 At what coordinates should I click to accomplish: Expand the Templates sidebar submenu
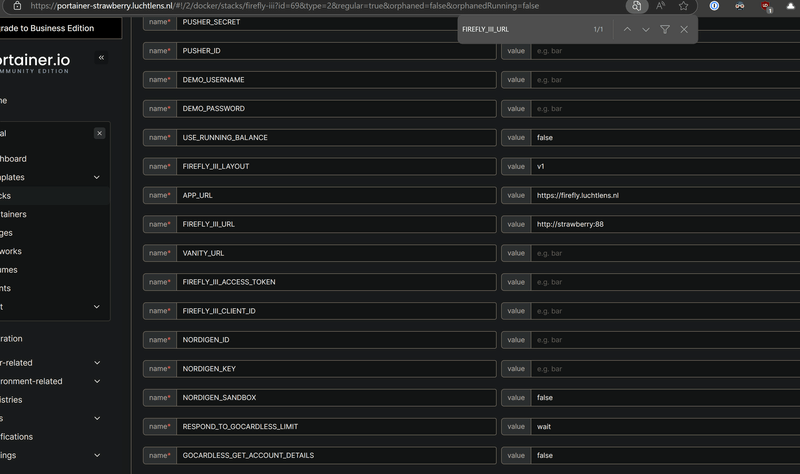[x=97, y=178]
